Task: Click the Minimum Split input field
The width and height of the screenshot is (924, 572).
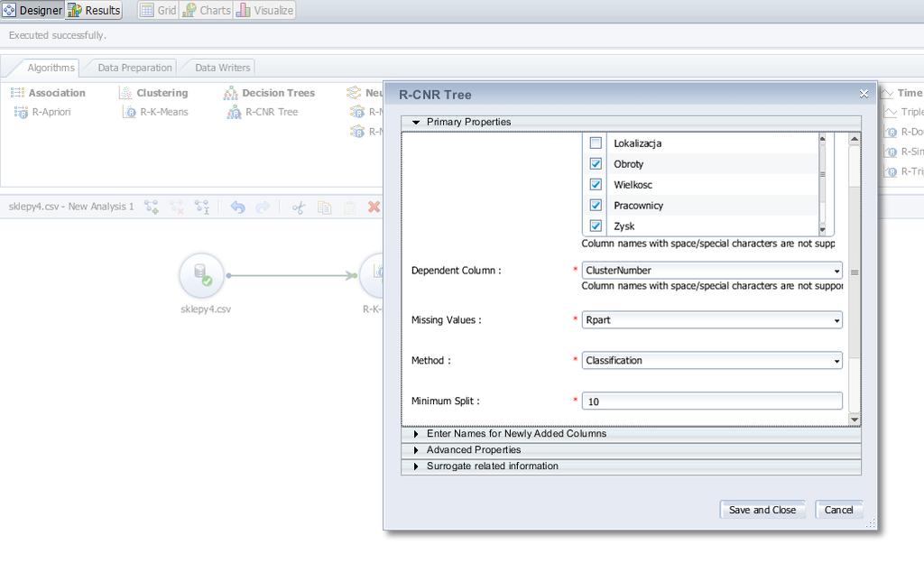Action: coord(712,401)
